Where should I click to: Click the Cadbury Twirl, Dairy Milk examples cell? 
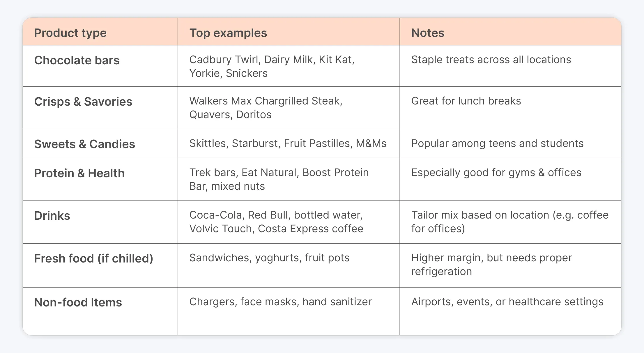coord(272,66)
